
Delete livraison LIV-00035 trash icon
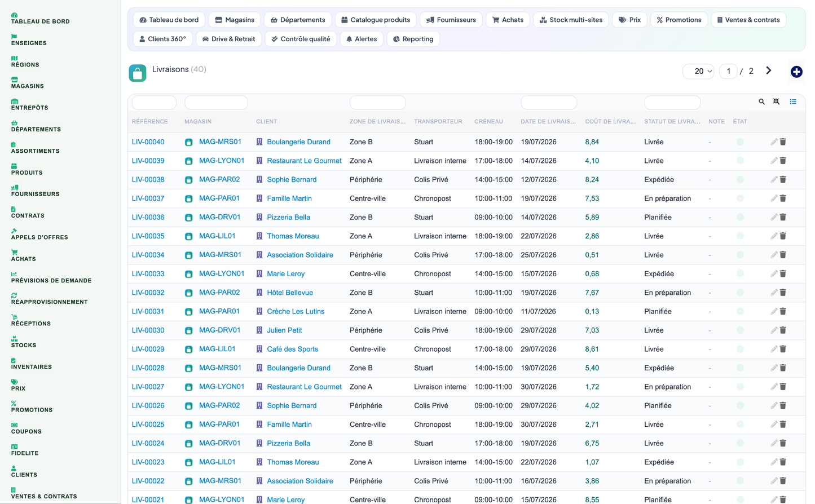point(783,236)
